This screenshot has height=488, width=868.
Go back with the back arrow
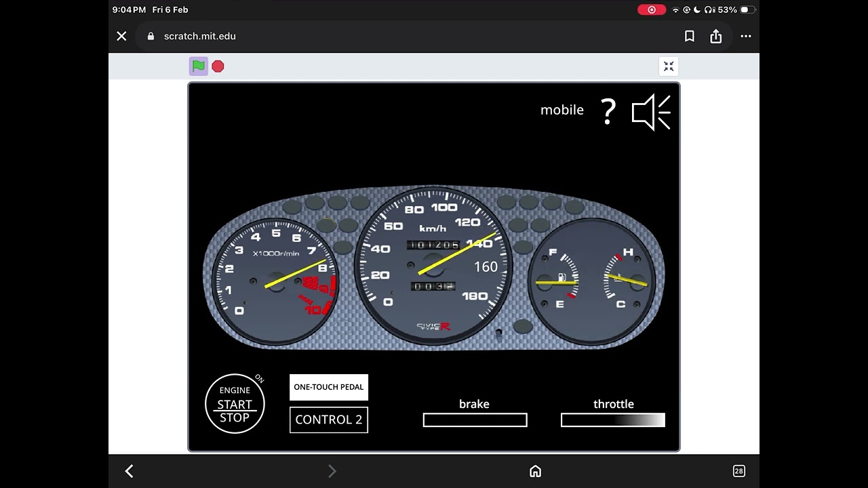click(x=129, y=471)
